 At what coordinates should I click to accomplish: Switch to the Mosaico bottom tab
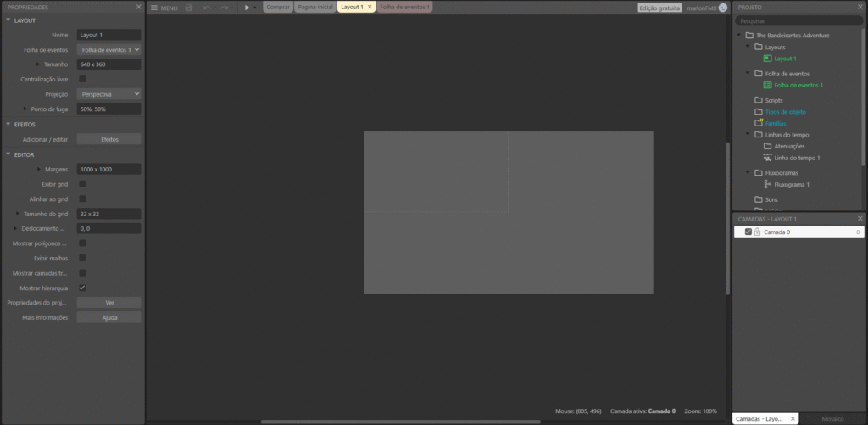click(x=832, y=419)
